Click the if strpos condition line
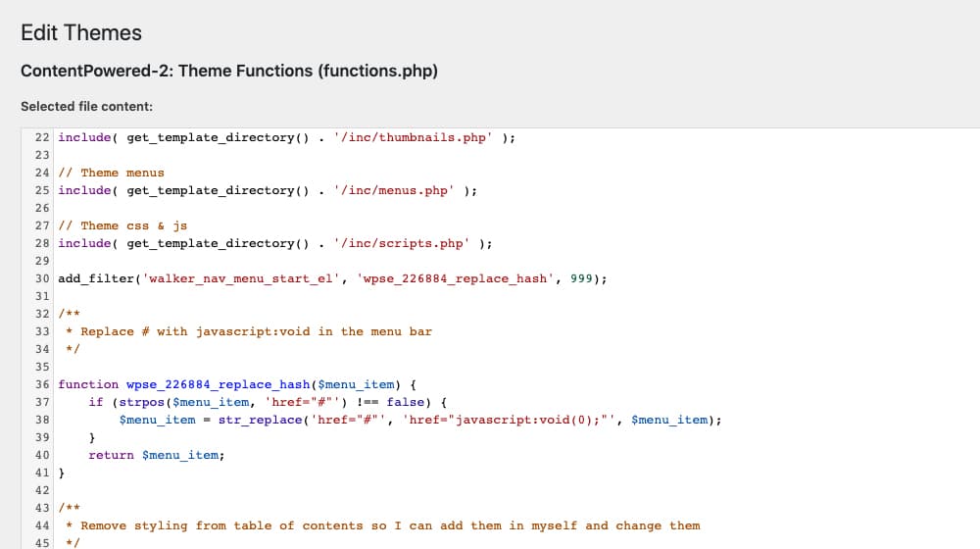The image size is (980, 549). (268, 402)
